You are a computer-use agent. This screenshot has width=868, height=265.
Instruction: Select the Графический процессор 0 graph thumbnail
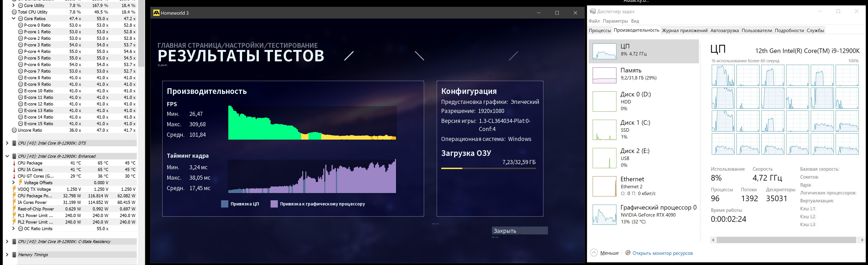click(x=604, y=215)
